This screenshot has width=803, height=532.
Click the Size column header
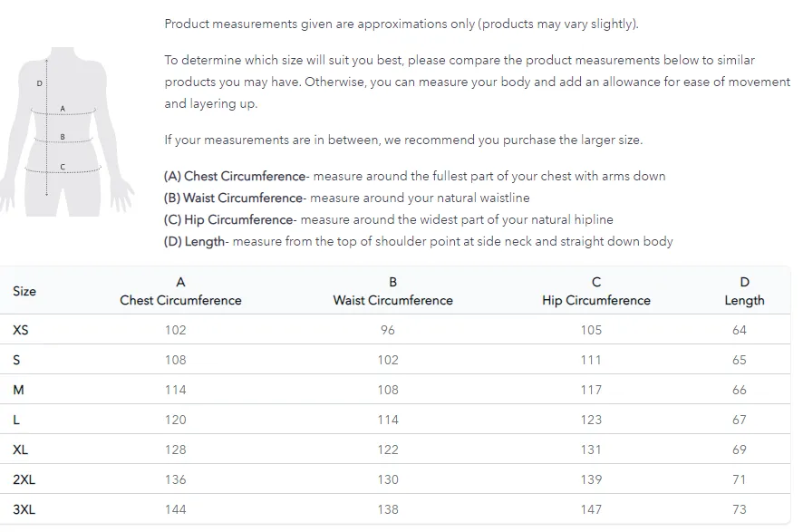[24, 291]
